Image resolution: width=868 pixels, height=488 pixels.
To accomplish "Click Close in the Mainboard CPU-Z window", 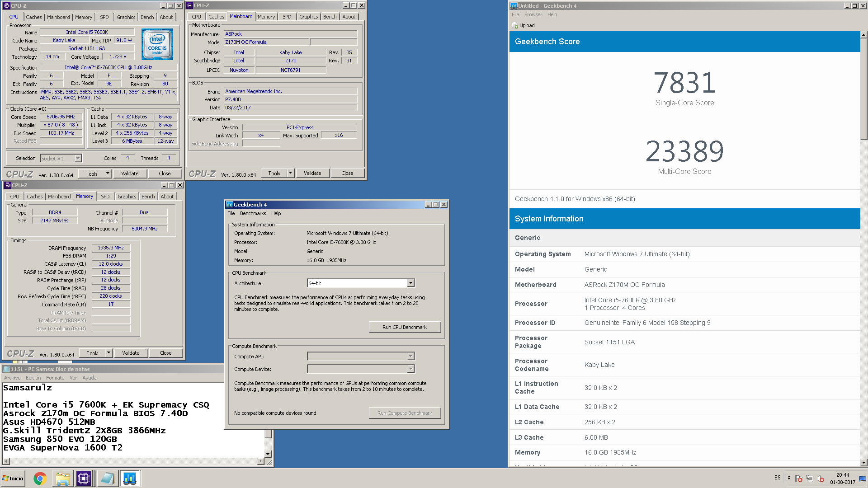I will click(x=347, y=173).
